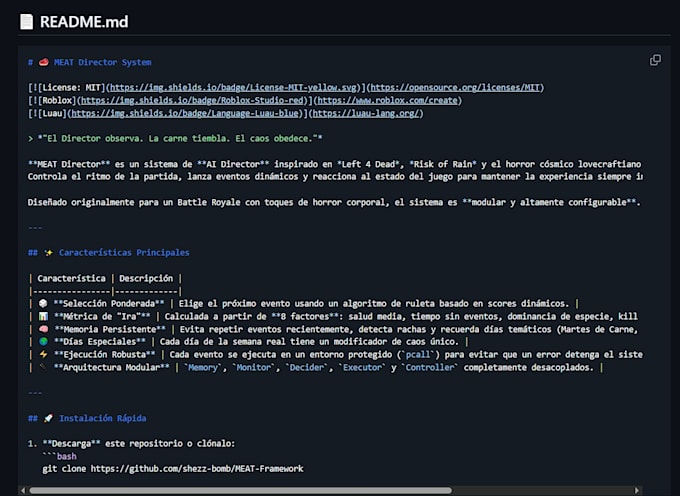Click the scrollbar left arrow

[x=23, y=490]
